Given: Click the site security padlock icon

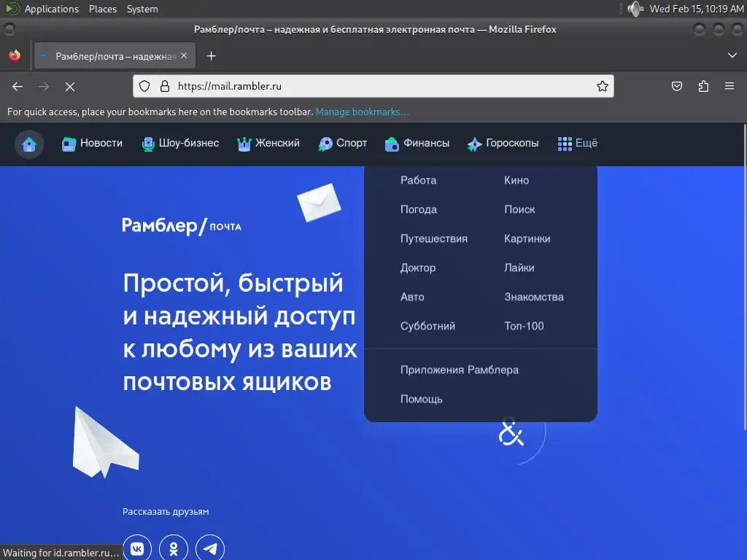Looking at the screenshot, I should pyautogui.click(x=164, y=86).
